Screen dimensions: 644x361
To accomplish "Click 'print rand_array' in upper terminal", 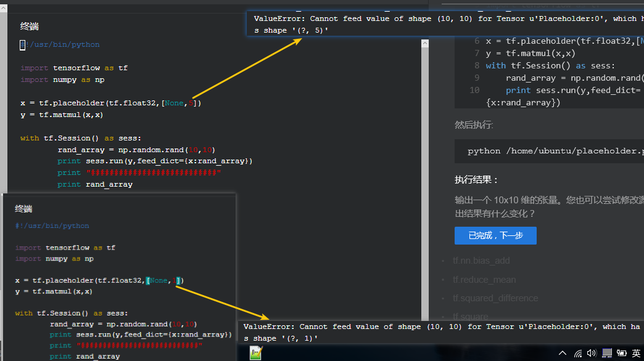I will [95, 185].
